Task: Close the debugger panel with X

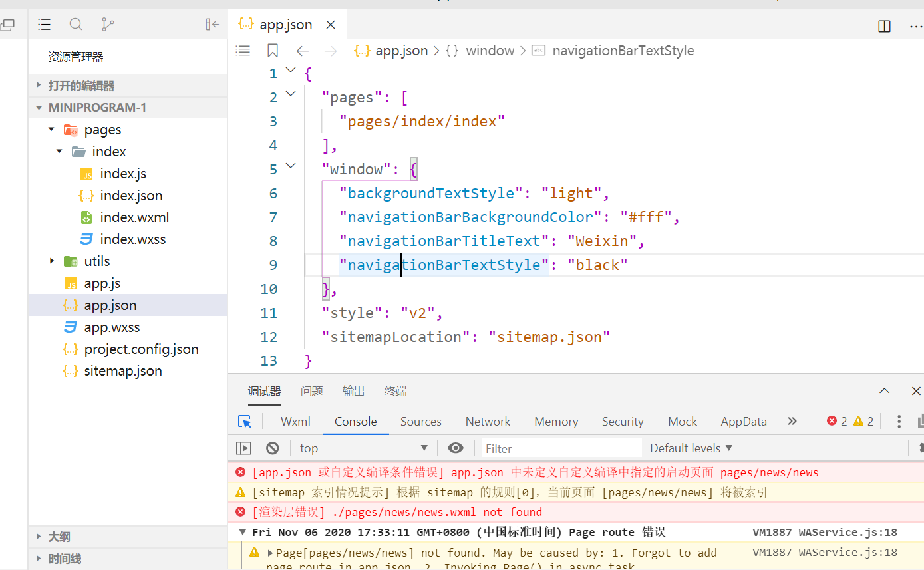Action: pyautogui.click(x=916, y=391)
